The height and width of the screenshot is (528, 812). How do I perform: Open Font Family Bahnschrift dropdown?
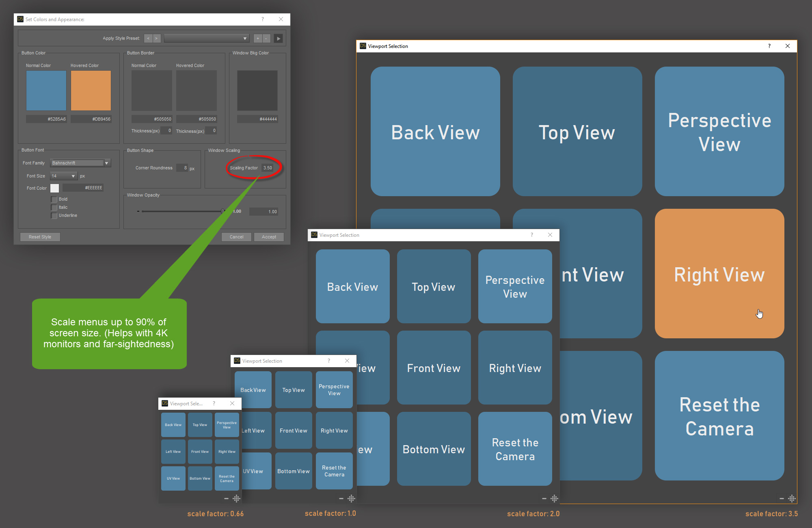[80, 163]
